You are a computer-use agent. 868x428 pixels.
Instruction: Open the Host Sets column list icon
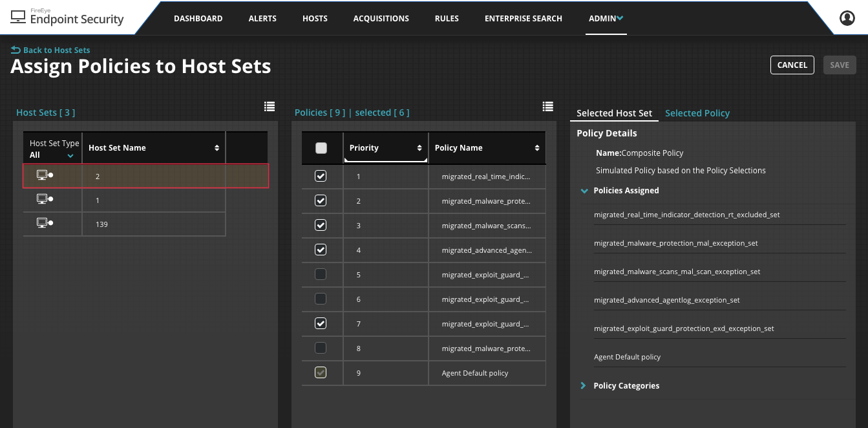(x=270, y=107)
